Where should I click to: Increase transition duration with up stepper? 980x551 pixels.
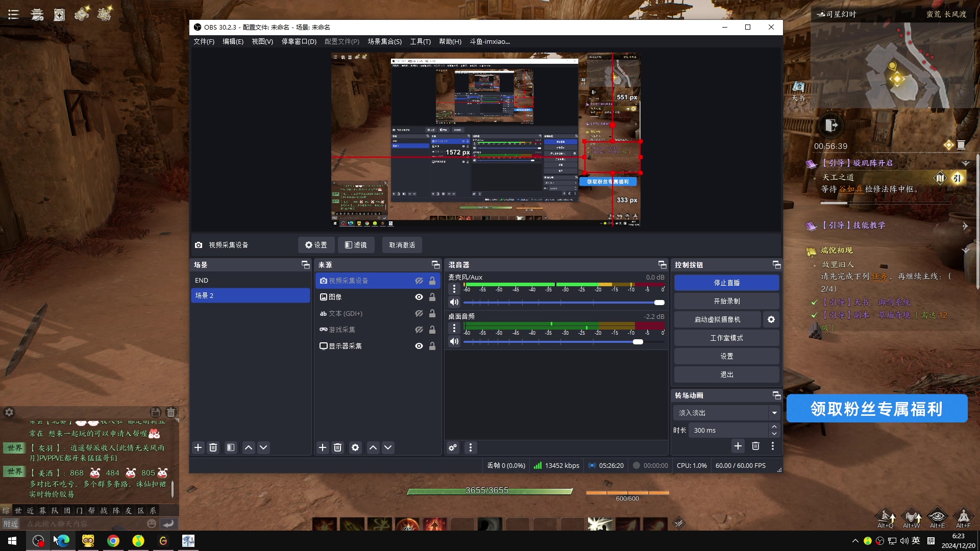[774, 427]
